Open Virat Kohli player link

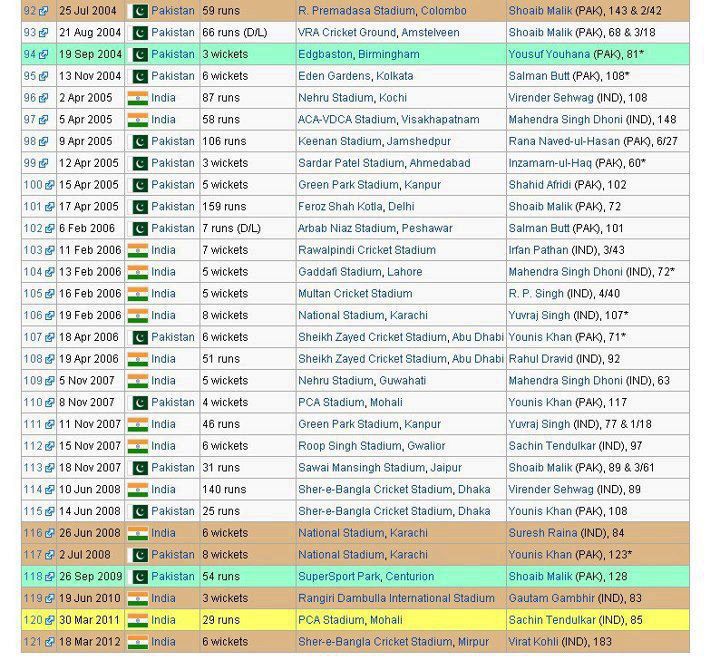[533, 642]
